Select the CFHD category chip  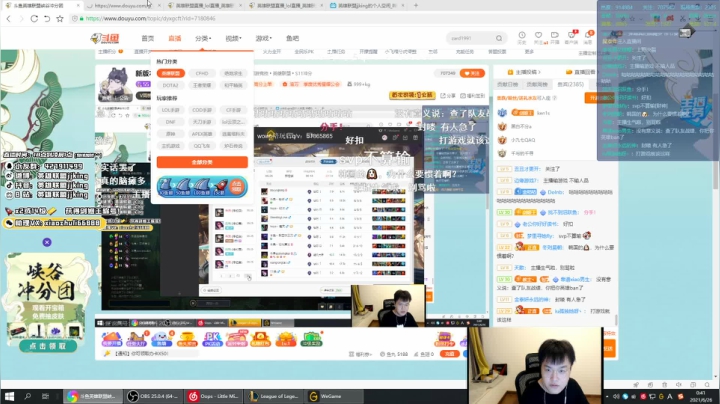pos(202,73)
